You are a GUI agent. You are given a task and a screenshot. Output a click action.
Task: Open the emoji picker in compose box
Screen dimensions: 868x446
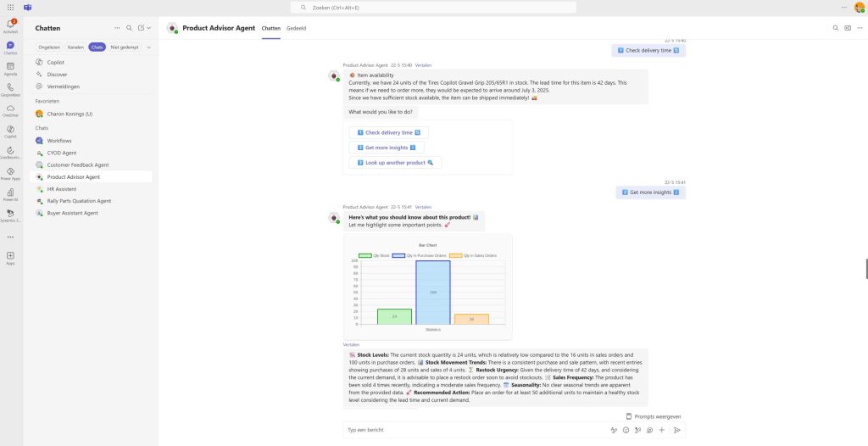(x=626, y=430)
